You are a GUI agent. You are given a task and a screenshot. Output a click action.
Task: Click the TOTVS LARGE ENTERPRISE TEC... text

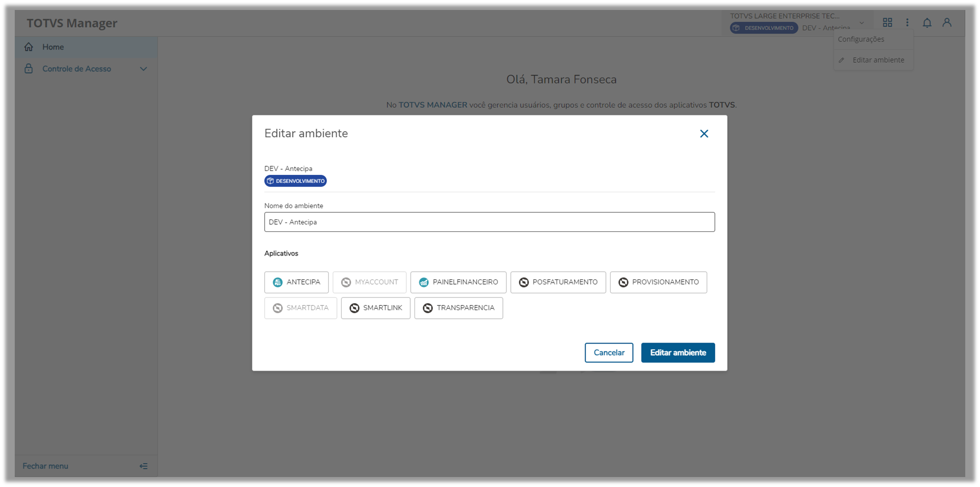pyautogui.click(x=785, y=16)
